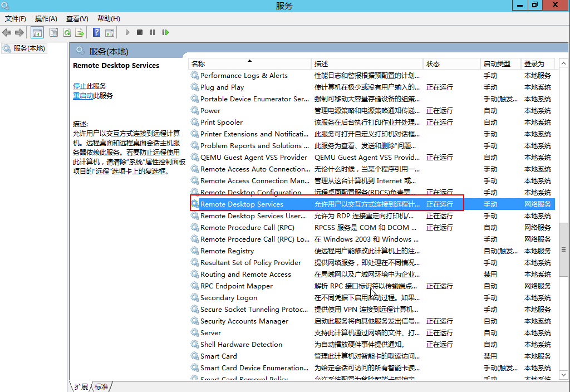Click the 网络服务 logon of RPC Endpoint Mapper

pyautogui.click(x=537, y=286)
